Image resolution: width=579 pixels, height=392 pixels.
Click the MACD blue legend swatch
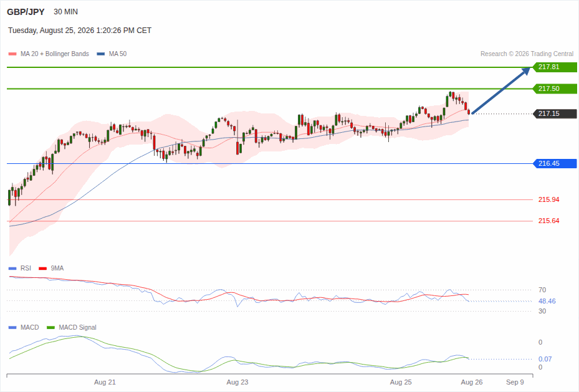pos(12,327)
